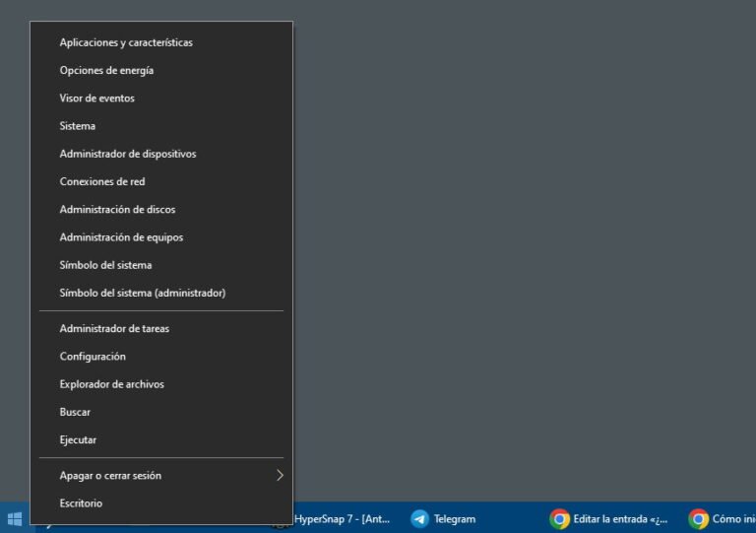Choose Sistema from the menu
The height and width of the screenshot is (533, 756).
tap(77, 126)
